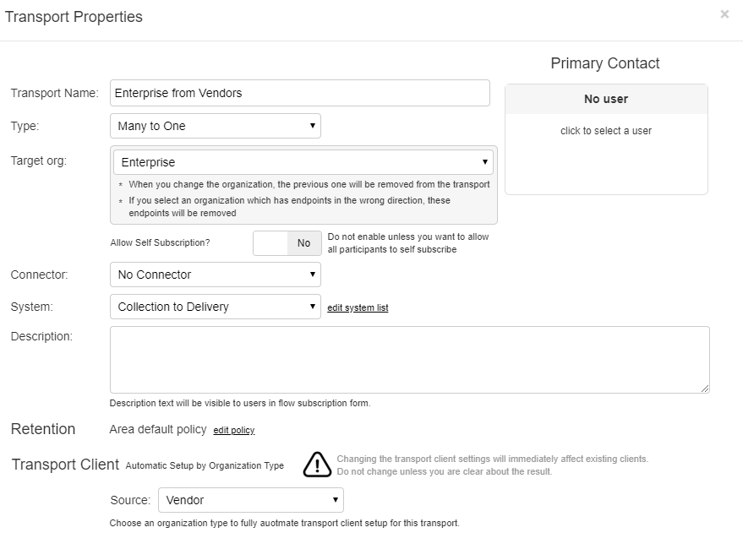The height and width of the screenshot is (560, 743).
Task: Click the edit system list link
Action: (358, 308)
